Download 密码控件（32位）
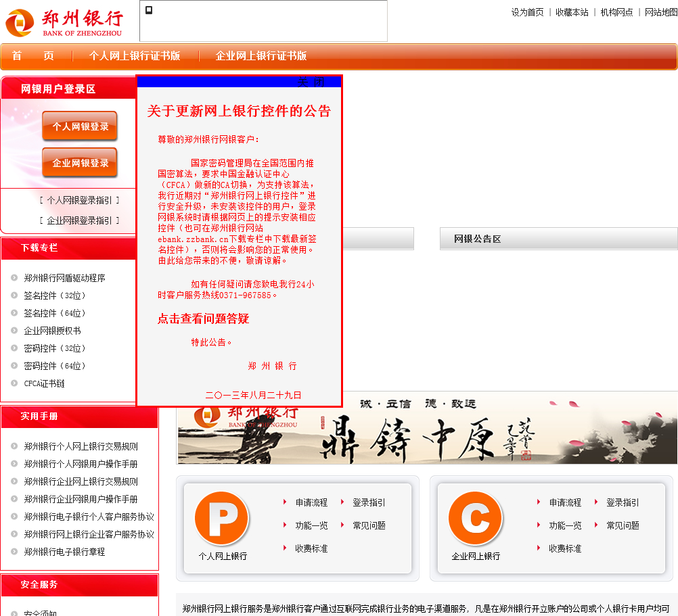Screen dimensions: 678x616 [x=55, y=348]
